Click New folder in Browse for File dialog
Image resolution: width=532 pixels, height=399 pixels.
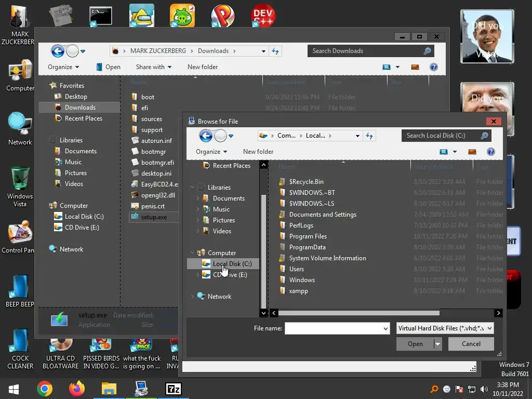[x=258, y=152]
